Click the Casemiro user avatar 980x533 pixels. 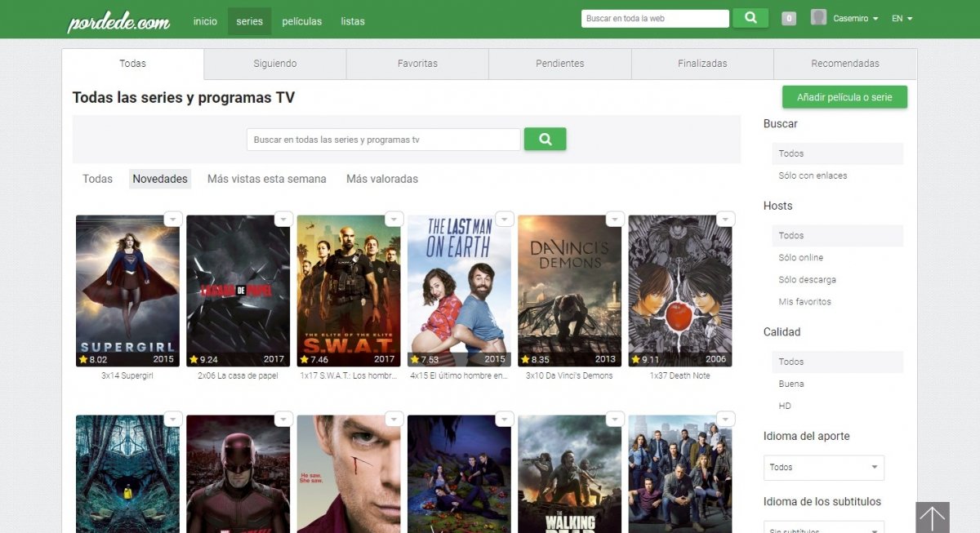pos(818,18)
